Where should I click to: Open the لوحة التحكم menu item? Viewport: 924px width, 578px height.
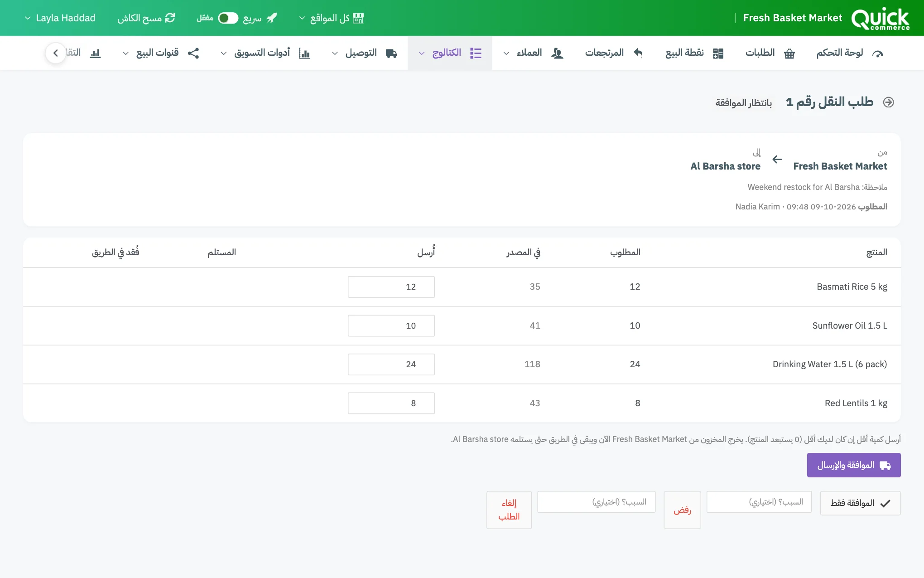(850, 53)
